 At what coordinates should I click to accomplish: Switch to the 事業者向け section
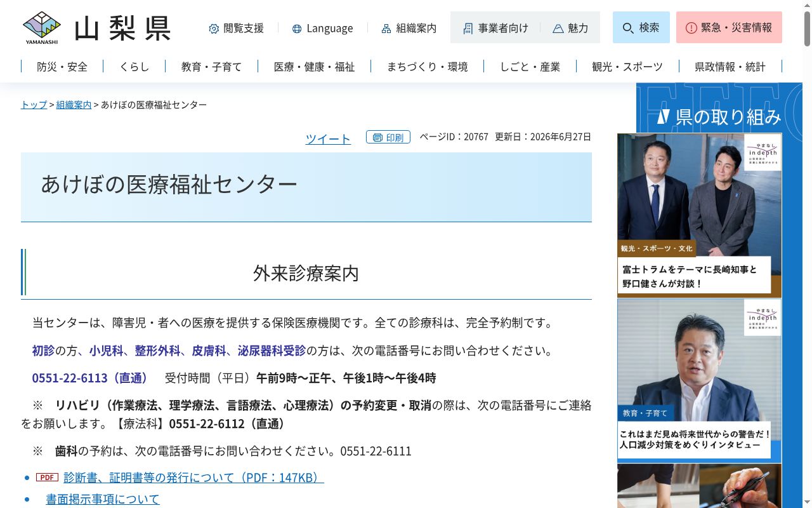pos(495,29)
